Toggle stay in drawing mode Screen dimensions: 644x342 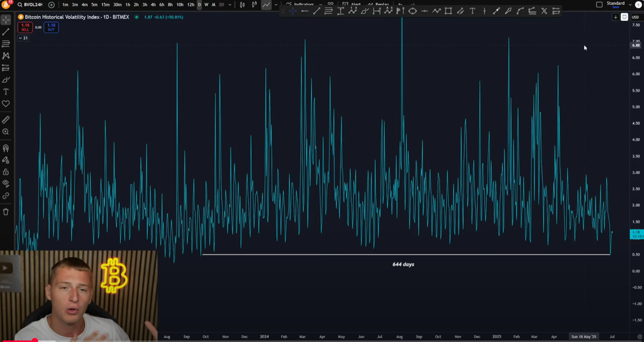[6, 160]
